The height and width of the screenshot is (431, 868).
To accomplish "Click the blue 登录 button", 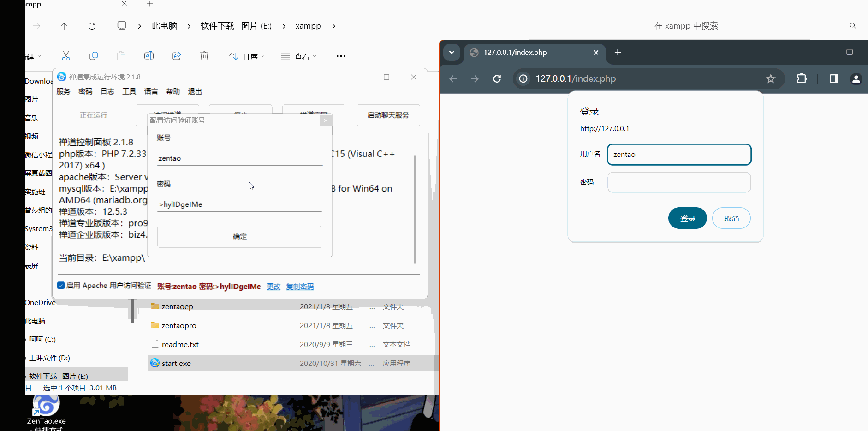I will (x=687, y=218).
